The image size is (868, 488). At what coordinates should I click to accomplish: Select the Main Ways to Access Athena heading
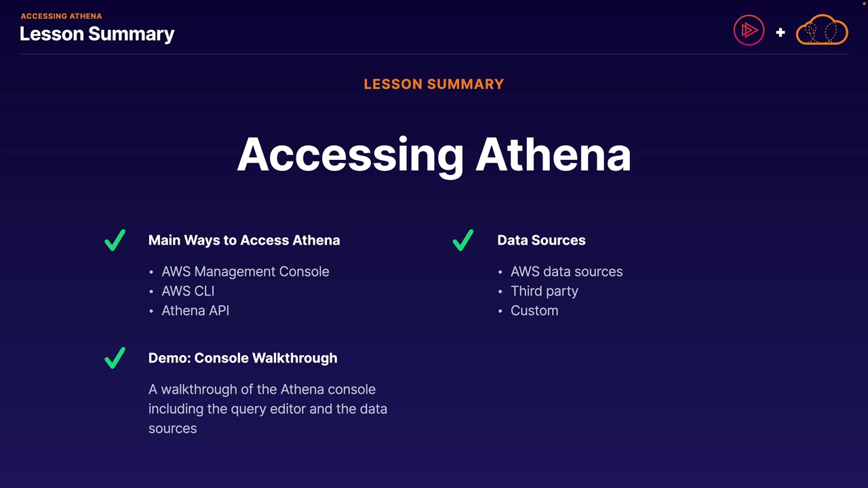click(244, 241)
